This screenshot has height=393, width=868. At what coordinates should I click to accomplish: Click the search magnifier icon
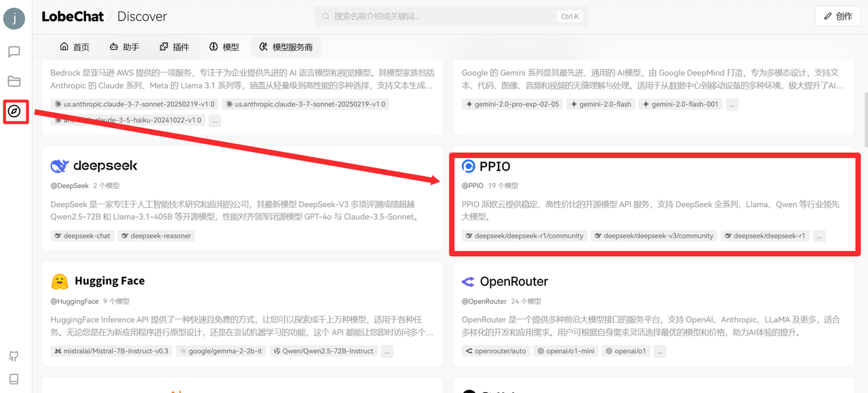click(326, 16)
